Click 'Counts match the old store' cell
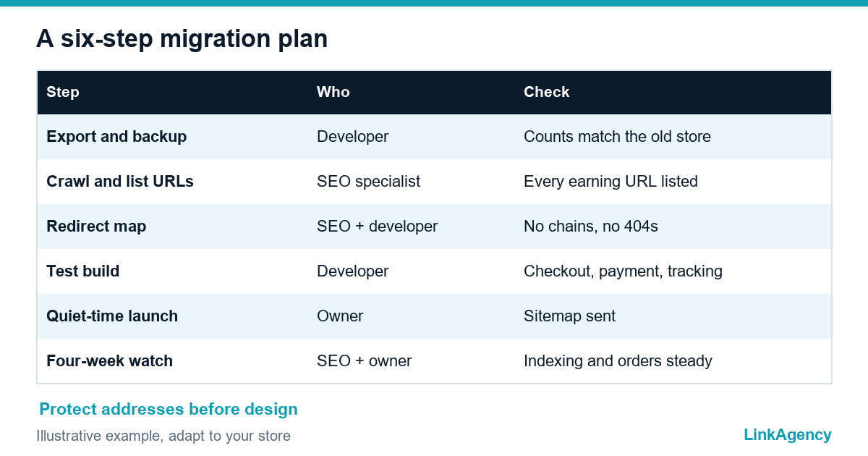Image resolution: width=868 pixels, height=456 pixels. pyautogui.click(x=617, y=136)
